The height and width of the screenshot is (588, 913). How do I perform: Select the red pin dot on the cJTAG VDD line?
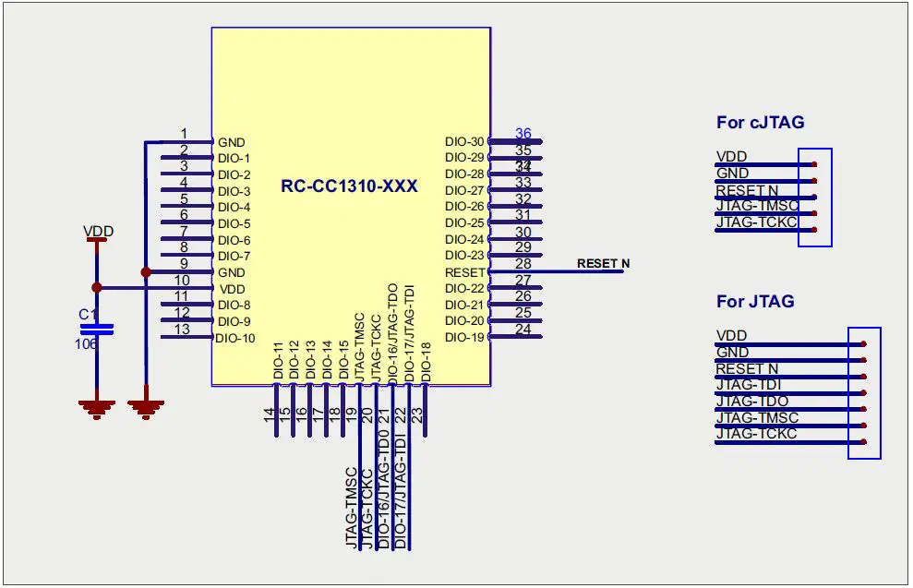814,164
